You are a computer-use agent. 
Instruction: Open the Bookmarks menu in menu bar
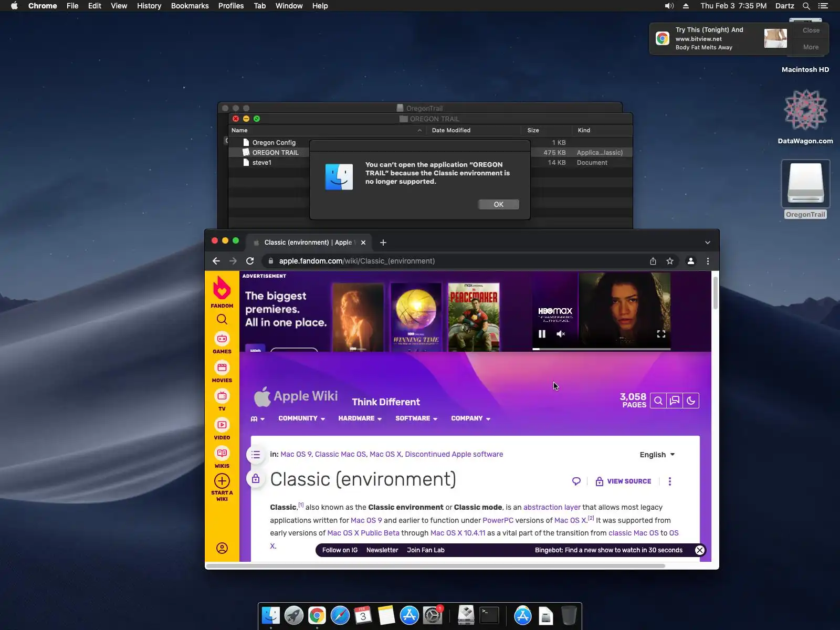(190, 6)
